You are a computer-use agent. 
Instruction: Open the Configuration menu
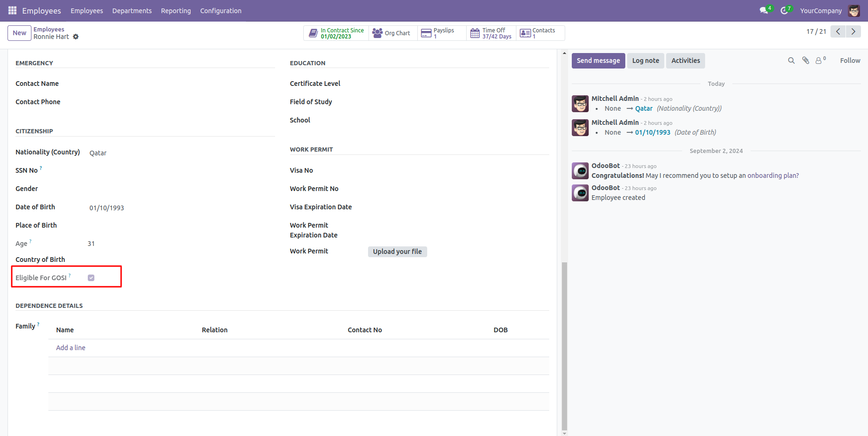click(221, 11)
